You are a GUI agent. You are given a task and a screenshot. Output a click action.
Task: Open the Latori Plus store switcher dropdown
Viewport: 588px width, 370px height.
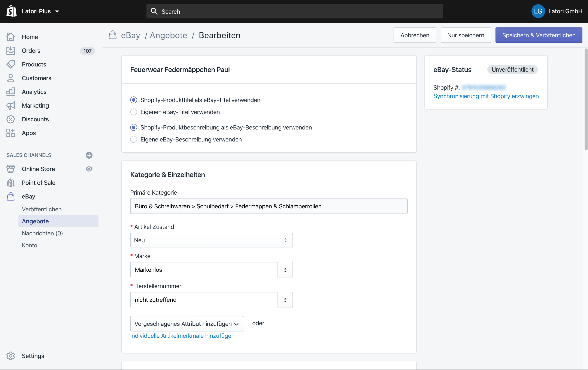40,11
